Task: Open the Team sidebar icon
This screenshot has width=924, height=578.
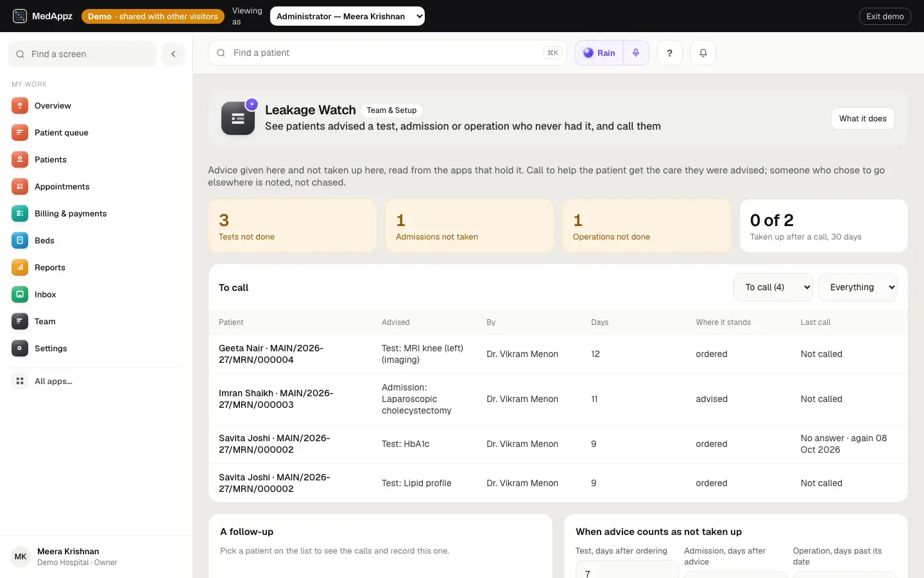Action: click(20, 322)
